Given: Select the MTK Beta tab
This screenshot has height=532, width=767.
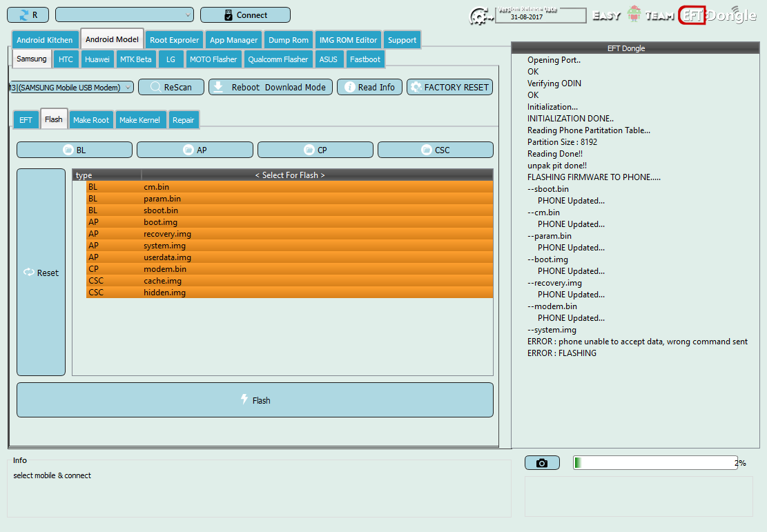Looking at the screenshot, I should tap(135, 59).
